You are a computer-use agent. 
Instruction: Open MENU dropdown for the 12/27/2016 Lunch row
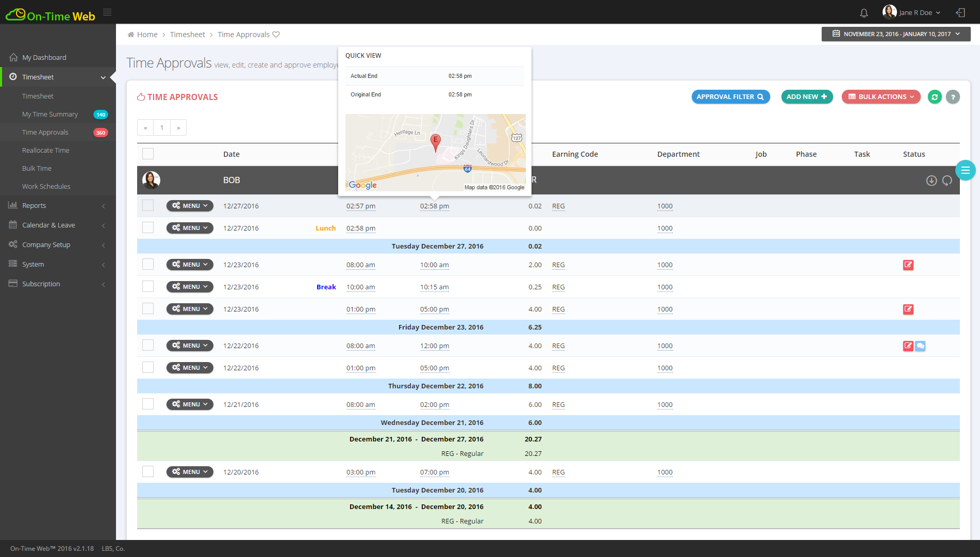[190, 228]
